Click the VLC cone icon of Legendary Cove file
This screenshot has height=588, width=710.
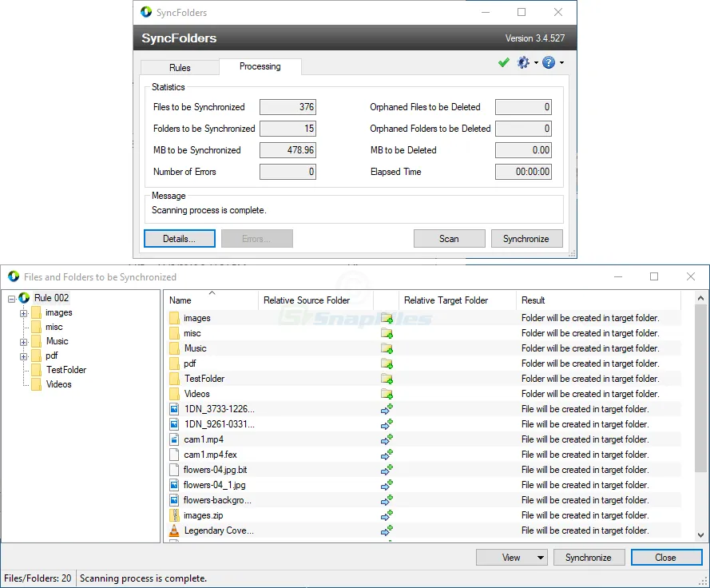click(174, 530)
